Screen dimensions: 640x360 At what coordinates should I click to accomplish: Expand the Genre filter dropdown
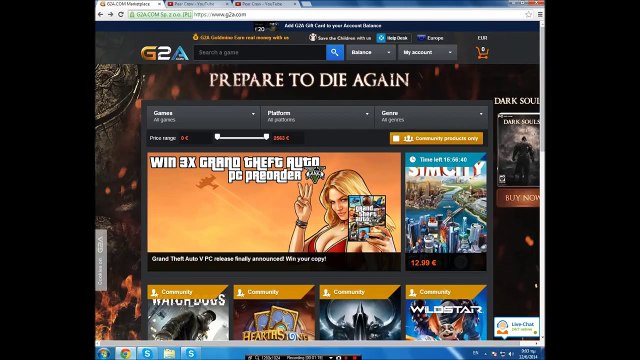431,116
